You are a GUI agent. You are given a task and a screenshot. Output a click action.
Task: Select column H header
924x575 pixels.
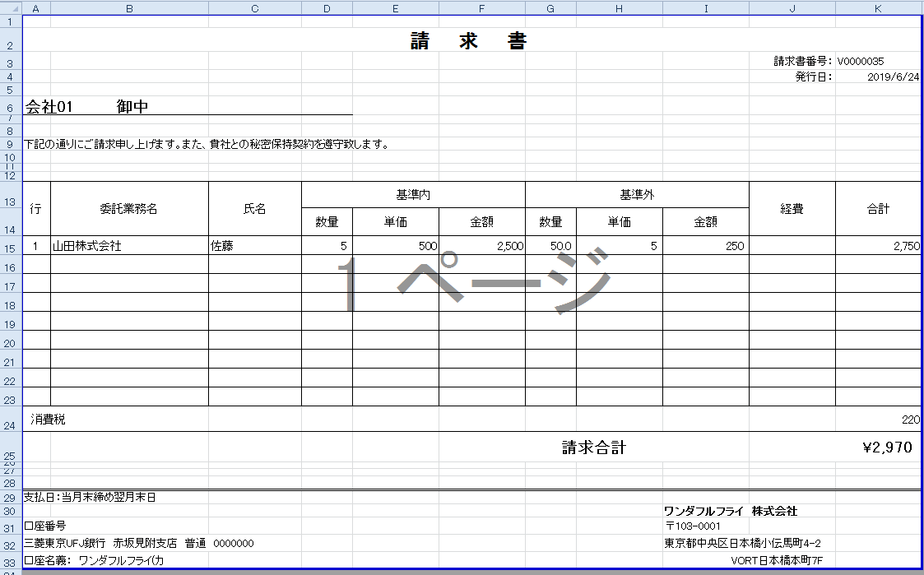(x=620, y=8)
